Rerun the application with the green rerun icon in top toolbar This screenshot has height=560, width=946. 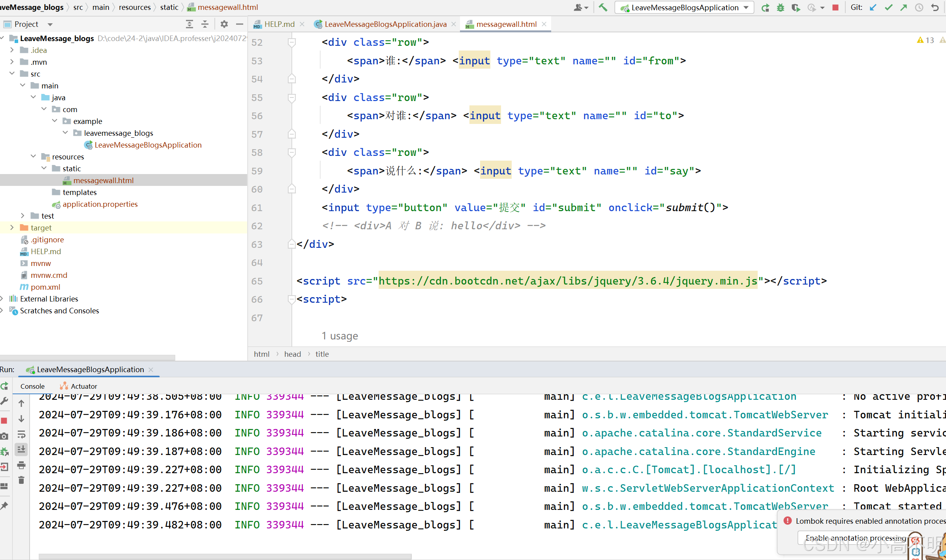[x=765, y=7]
